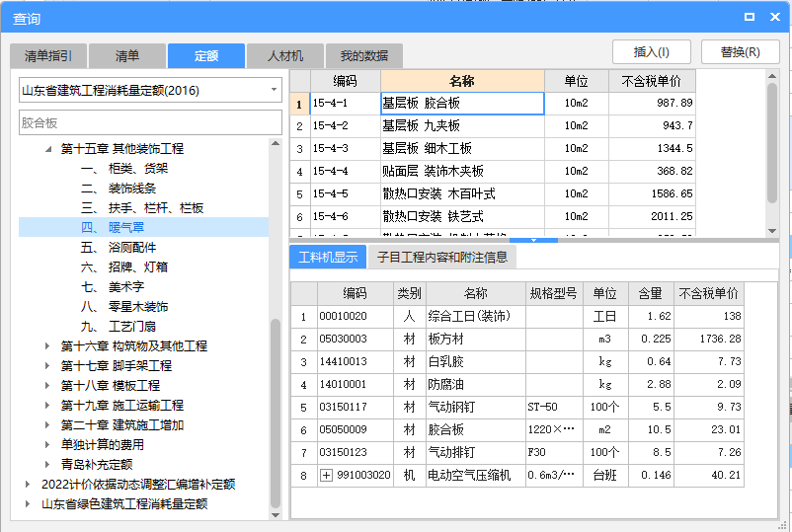Select row 15-4-6 散热口安装 铁艺式
The width and height of the screenshot is (792, 532).
point(493,216)
